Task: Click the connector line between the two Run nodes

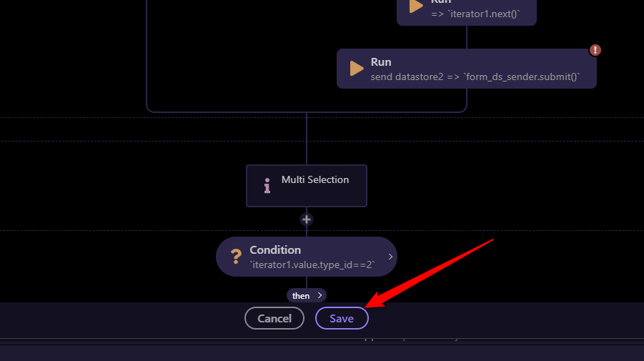Action: 467,37
